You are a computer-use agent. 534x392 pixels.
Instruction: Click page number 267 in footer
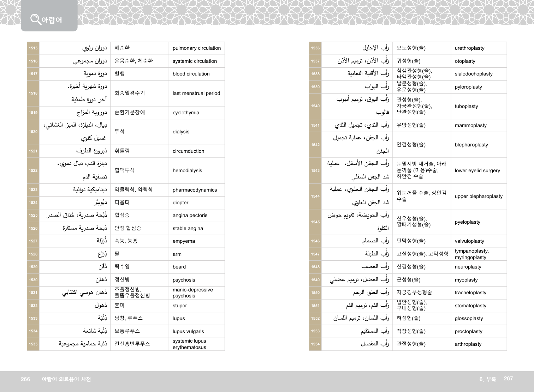(x=508, y=378)
